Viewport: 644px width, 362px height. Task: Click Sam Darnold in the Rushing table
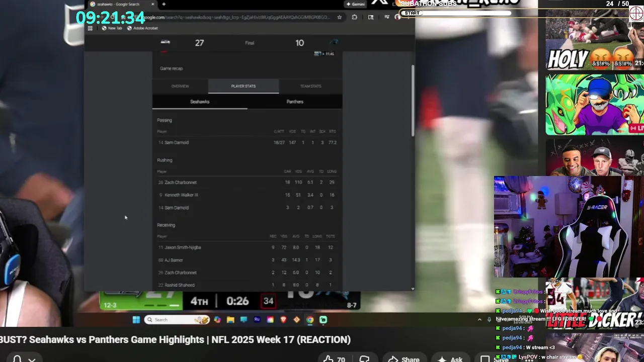pos(177,208)
